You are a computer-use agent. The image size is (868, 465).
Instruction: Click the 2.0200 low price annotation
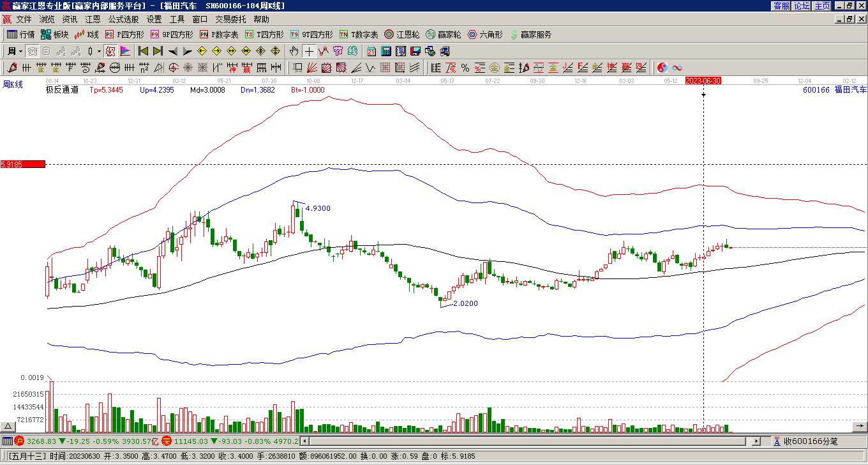point(465,303)
